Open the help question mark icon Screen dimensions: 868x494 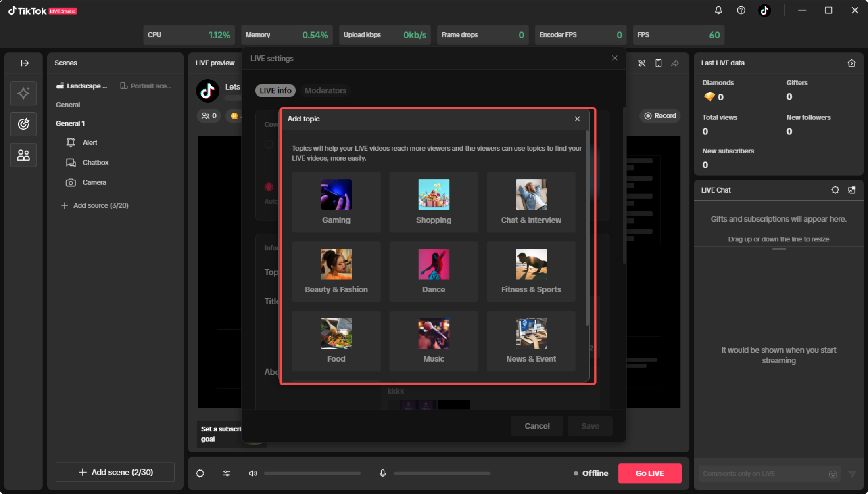point(741,10)
